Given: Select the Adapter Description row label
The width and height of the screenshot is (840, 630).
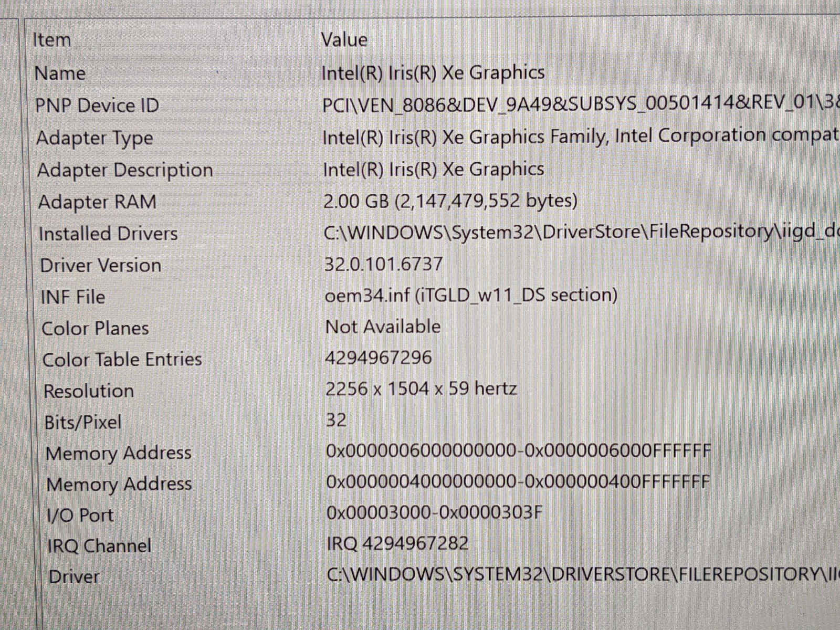Looking at the screenshot, I should [125, 170].
